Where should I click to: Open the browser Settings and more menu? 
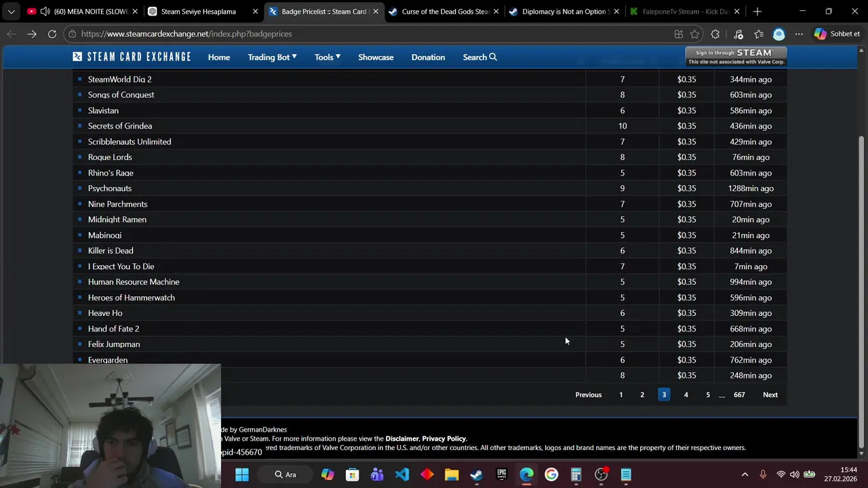click(799, 34)
